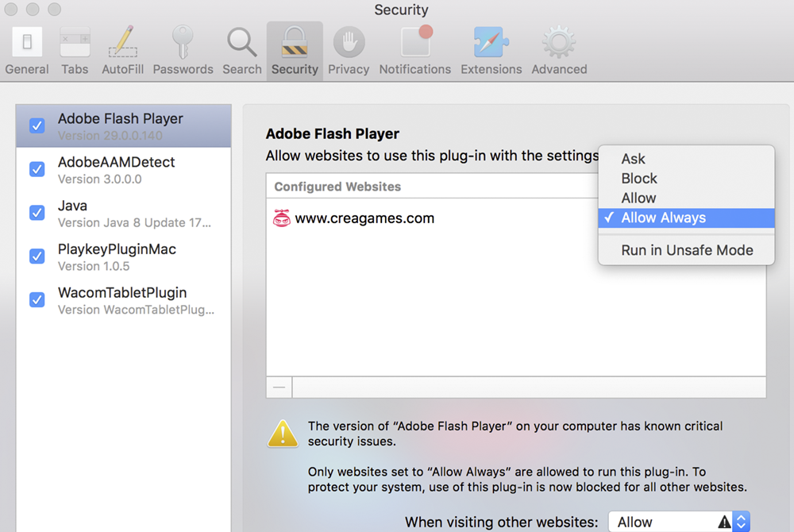Screen dimensions: 794x532
Task: Switch to the Tabs preferences icon
Action: pyautogui.click(x=75, y=50)
